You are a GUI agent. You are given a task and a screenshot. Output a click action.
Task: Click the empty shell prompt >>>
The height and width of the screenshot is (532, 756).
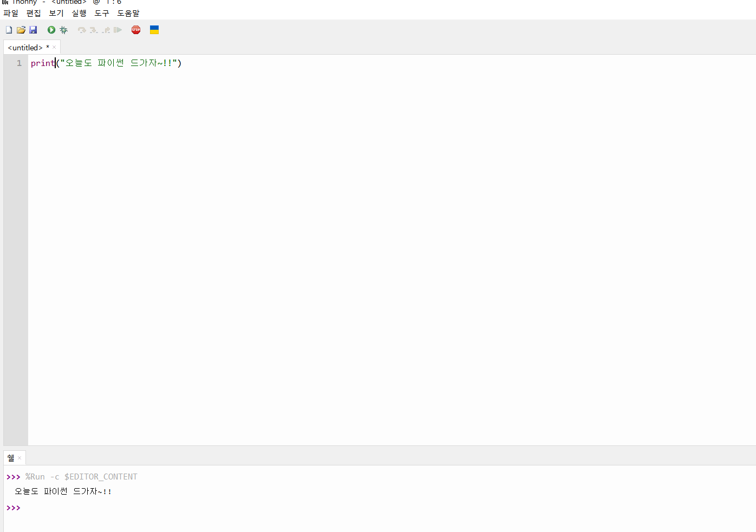[14, 508]
